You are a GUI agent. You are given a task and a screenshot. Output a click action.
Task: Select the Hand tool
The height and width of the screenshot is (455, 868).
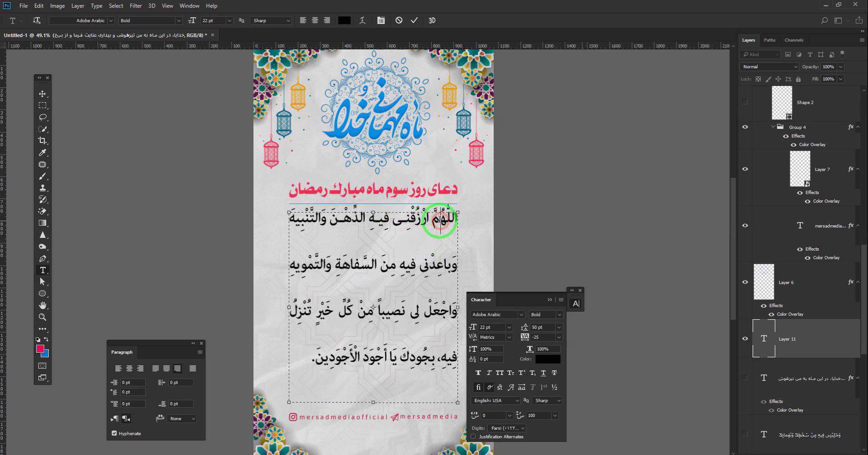coord(42,305)
